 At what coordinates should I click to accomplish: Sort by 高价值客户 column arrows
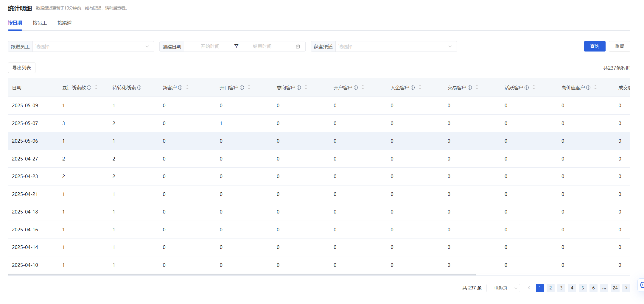coord(595,87)
